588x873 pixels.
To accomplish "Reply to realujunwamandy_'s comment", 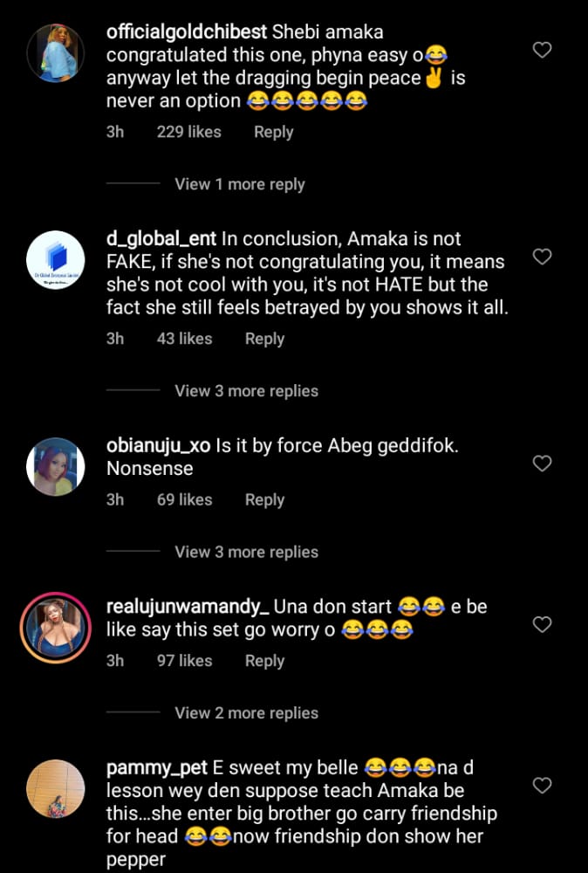I will 264,661.
